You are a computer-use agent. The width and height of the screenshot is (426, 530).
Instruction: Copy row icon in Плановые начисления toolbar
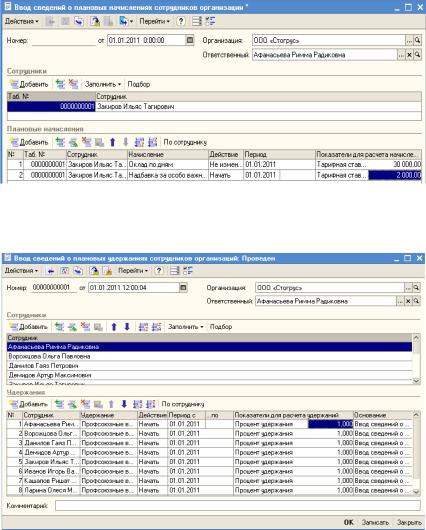pyautogui.click(x=60, y=142)
